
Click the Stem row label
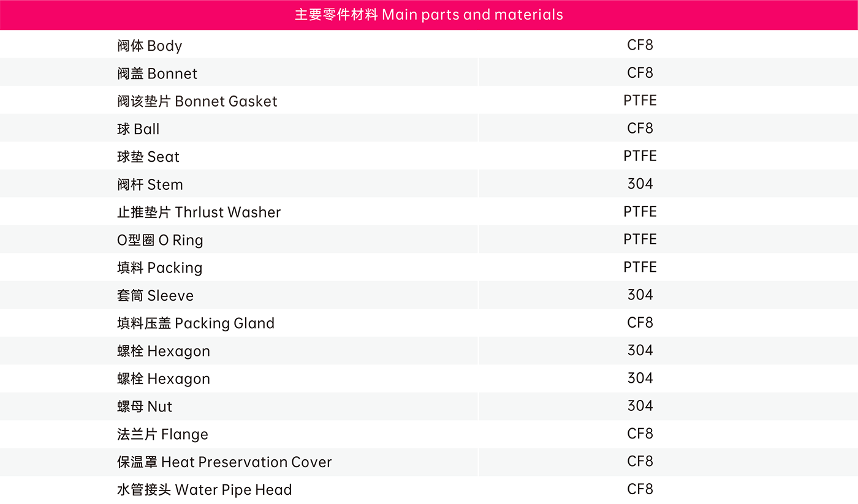[150, 184]
